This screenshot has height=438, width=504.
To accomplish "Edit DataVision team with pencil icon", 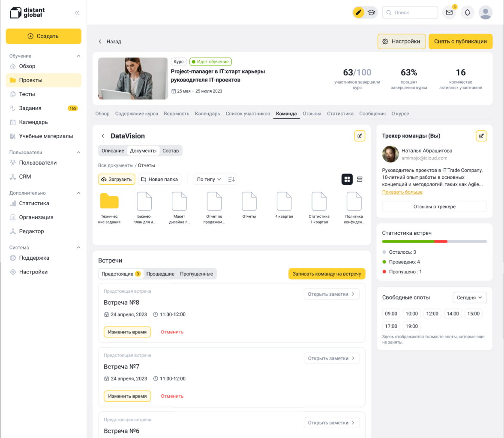I will [x=360, y=136].
